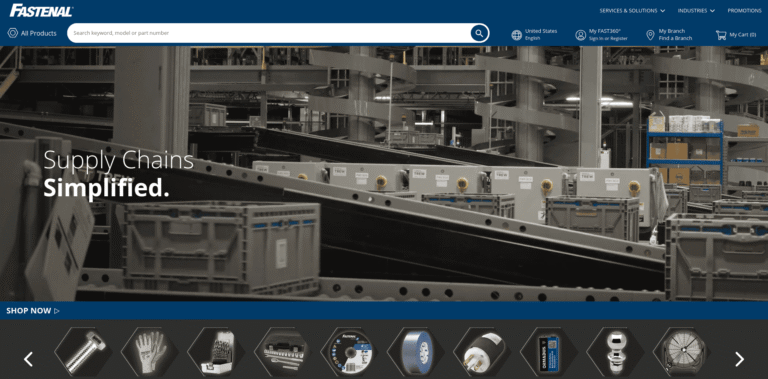Choose the socket wrench tool set category

[283, 352]
